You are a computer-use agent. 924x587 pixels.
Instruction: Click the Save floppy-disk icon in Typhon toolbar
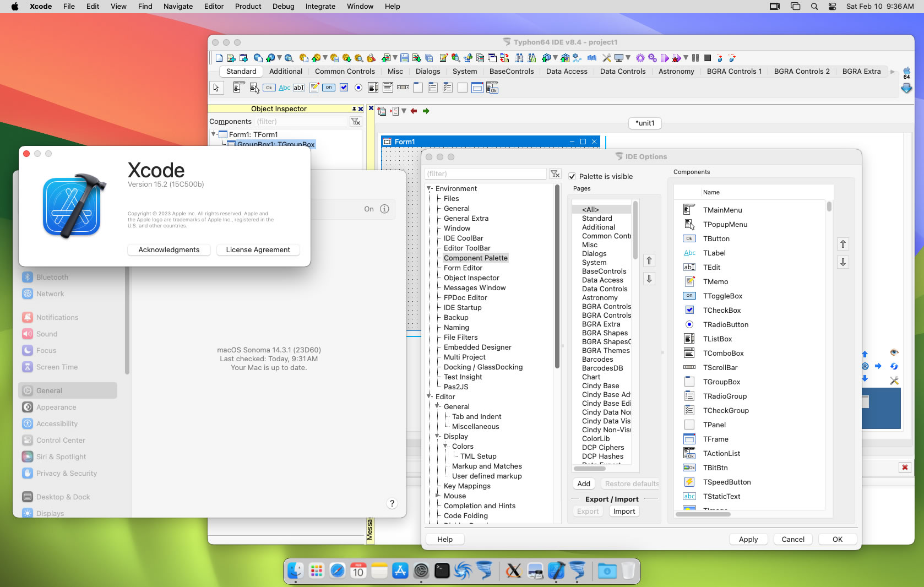(x=405, y=58)
